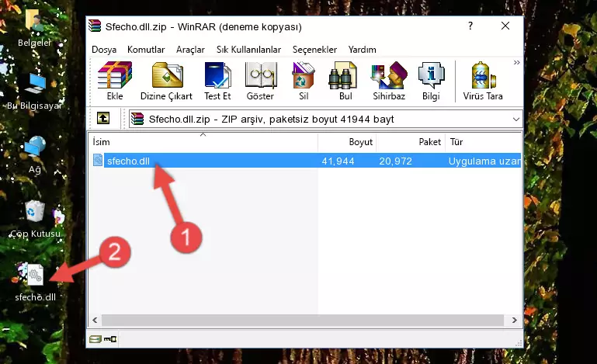Screen dimensions: 597x364
Task: Sort by İsim column header
Action: pyautogui.click(x=203, y=141)
